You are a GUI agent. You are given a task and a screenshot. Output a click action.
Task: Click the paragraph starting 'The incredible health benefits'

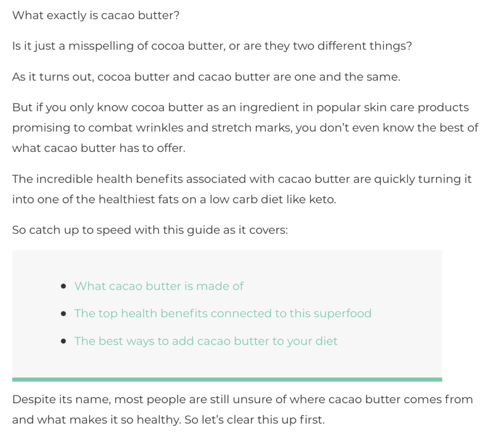242,189
